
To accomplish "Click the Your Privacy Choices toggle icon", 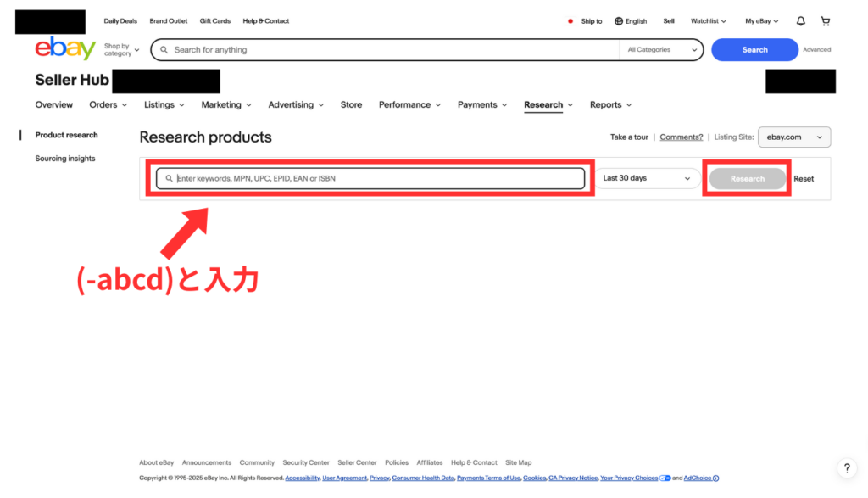I will (x=665, y=478).
